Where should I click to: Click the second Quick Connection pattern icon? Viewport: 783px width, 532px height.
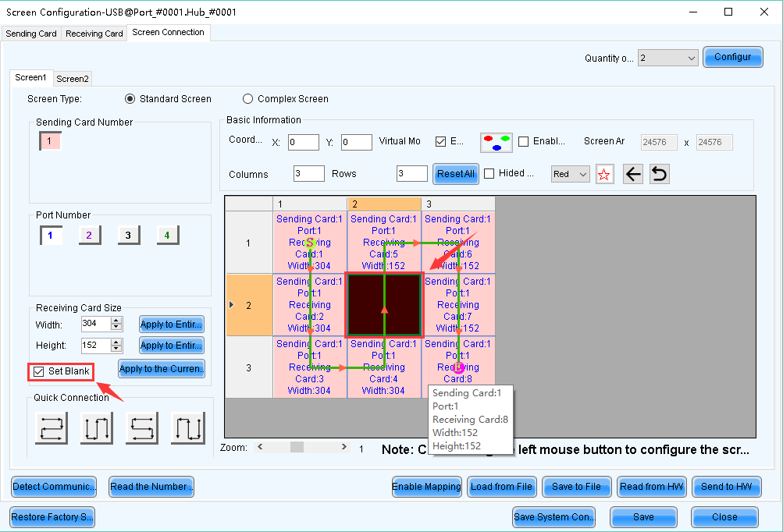coord(96,427)
